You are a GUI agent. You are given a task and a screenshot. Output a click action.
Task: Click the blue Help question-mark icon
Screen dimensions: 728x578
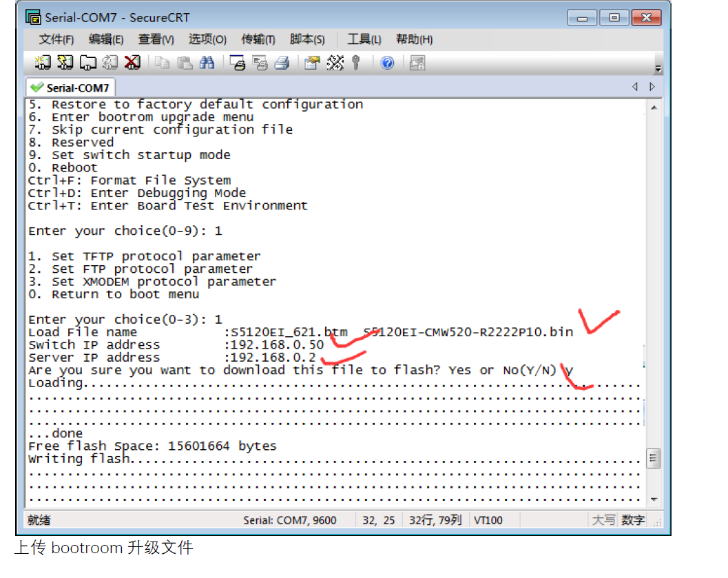pos(387,63)
